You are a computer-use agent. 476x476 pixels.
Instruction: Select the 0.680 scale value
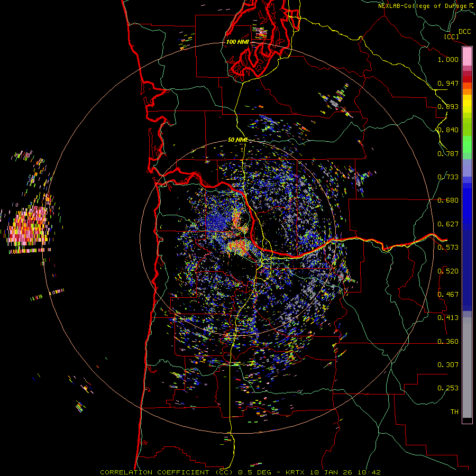[448, 200]
